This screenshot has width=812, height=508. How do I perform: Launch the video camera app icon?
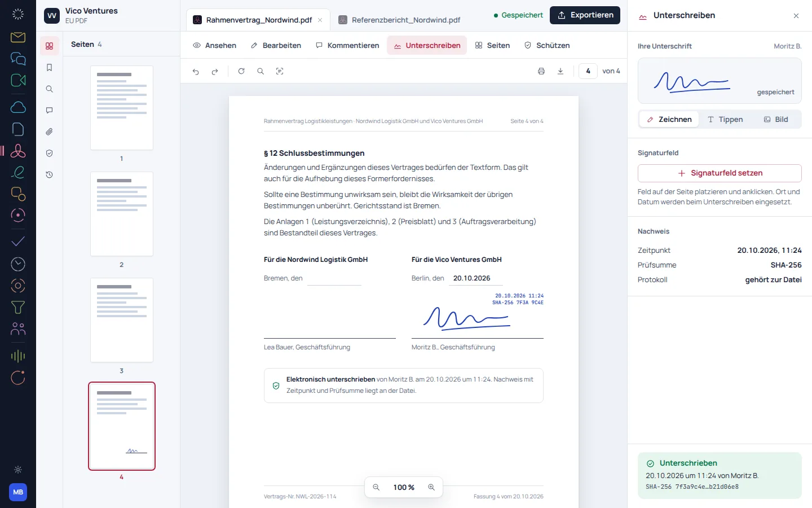coord(18,80)
